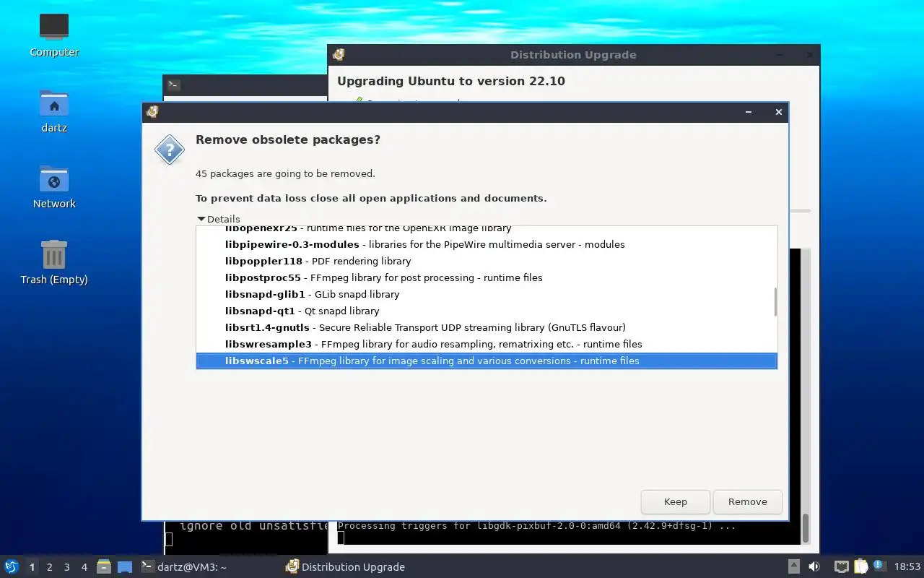Click the Remove button

pos(747,501)
